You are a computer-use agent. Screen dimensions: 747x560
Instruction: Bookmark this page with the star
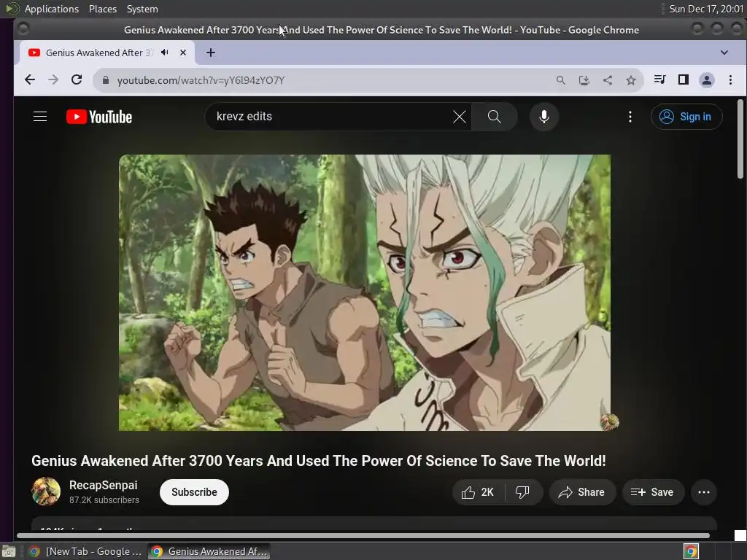pos(631,80)
